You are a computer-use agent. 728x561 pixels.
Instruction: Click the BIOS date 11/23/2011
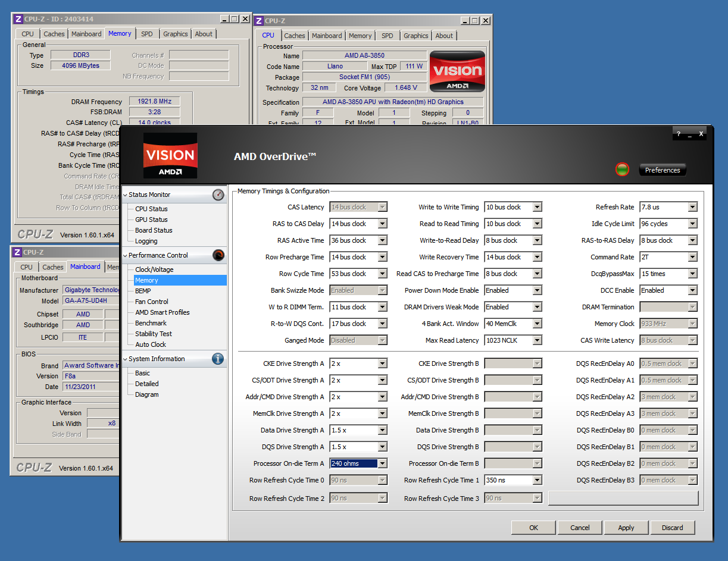(x=91, y=387)
